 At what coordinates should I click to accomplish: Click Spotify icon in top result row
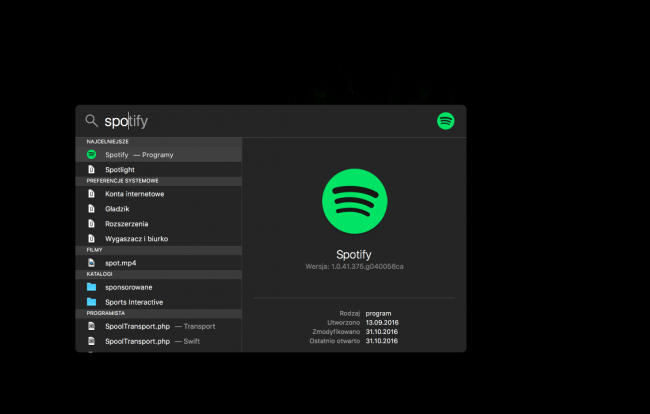(x=92, y=155)
